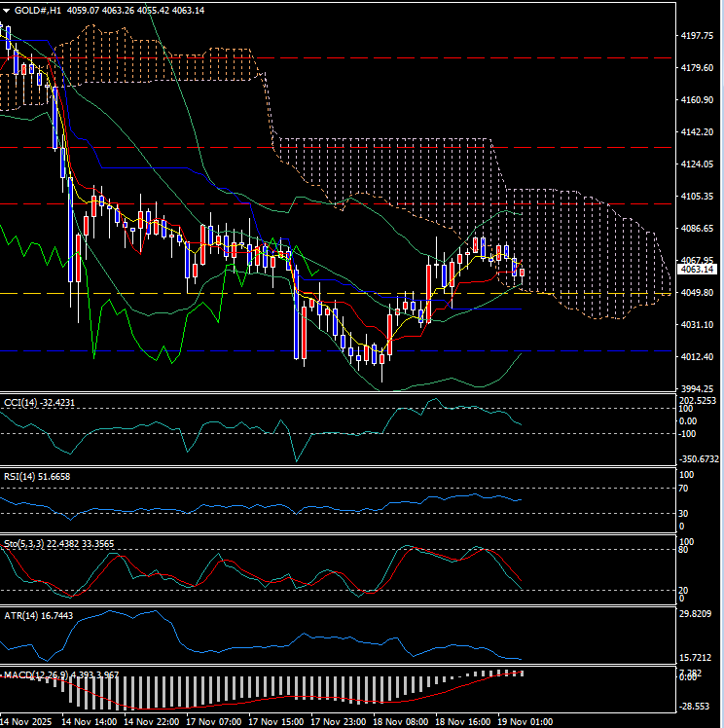
Task: Select the 14 Nov 2025 time label
Action: [x=29, y=721]
